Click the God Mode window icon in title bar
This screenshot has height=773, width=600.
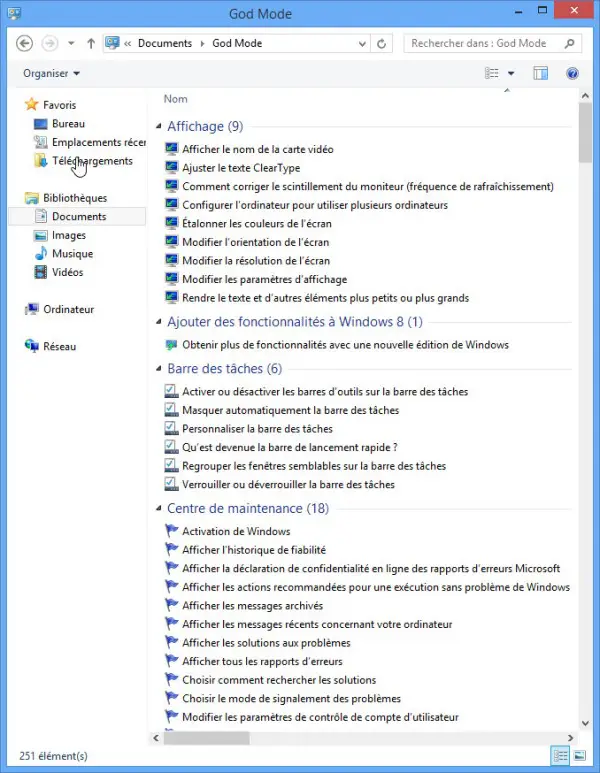[x=14, y=13]
